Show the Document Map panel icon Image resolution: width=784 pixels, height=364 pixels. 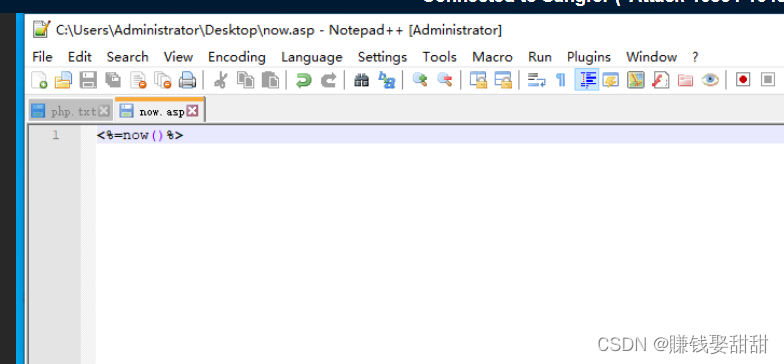click(636, 80)
